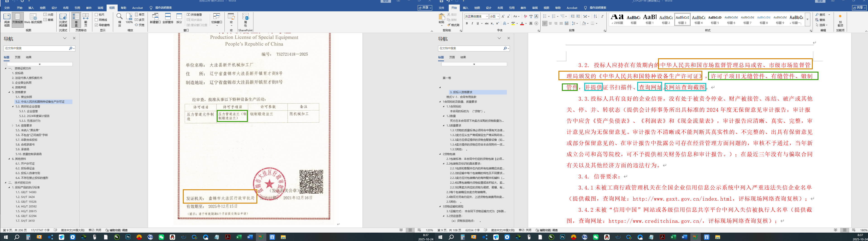868x241 pixels.
Task: Enable the 标尺 (Ruler) checkbox
Action: coord(96,15)
